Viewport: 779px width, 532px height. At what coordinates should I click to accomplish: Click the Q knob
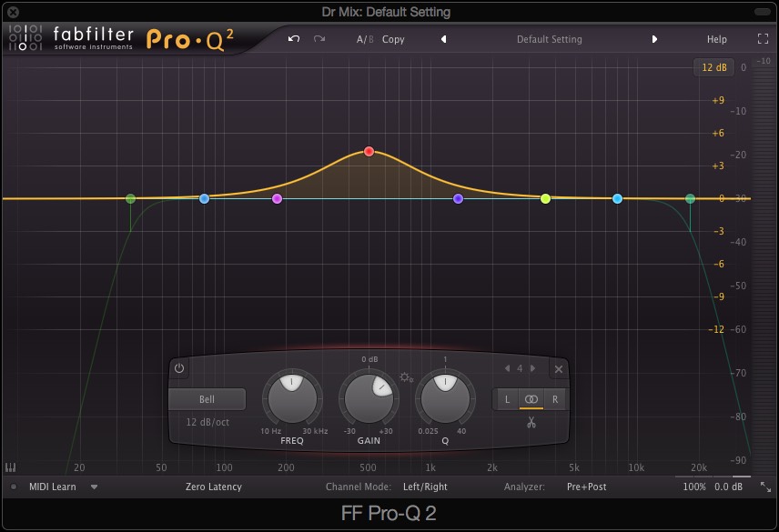coord(445,398)
